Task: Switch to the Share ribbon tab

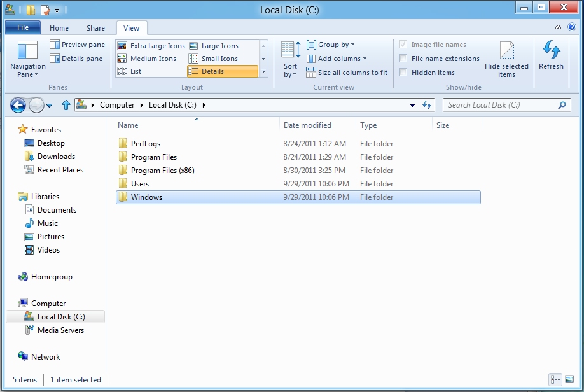Action: click(95, 28)
